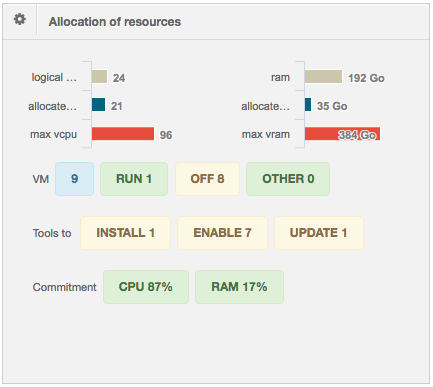Select the CPU 87% commitment badge
Image resolution: width=433 pixels, height=387 pixels.
point(146,287)
